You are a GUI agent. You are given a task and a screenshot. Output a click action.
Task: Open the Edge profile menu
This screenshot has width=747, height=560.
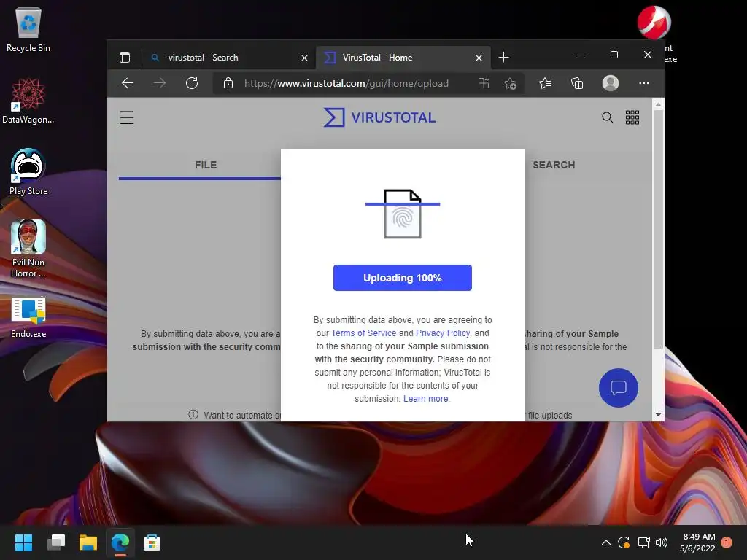coord(611,83)
